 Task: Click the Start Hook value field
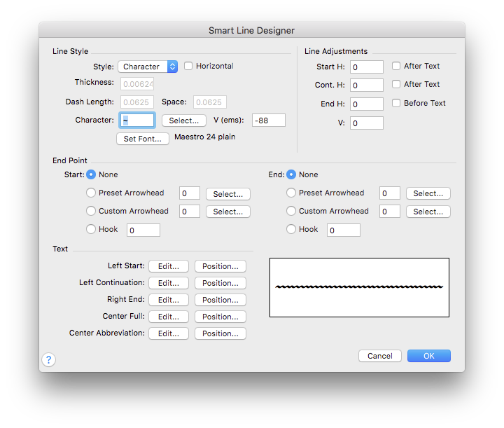143,230
